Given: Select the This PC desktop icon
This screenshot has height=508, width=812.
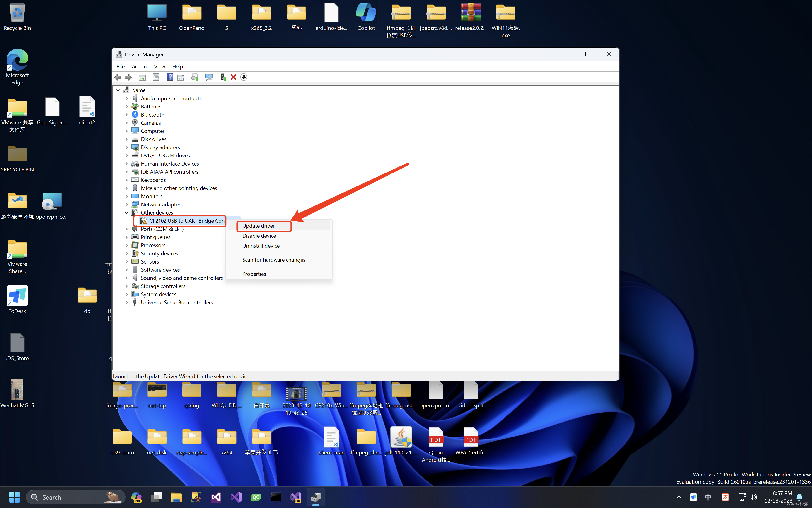Looking at the screenshot, I should (x=157, y=17).
